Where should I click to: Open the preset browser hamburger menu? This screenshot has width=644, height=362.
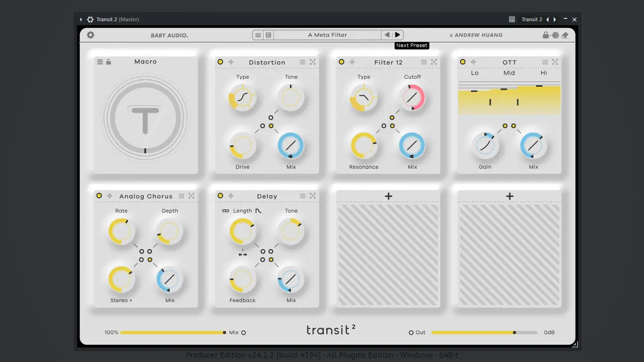pyautogui.click(x=258, y=34)
